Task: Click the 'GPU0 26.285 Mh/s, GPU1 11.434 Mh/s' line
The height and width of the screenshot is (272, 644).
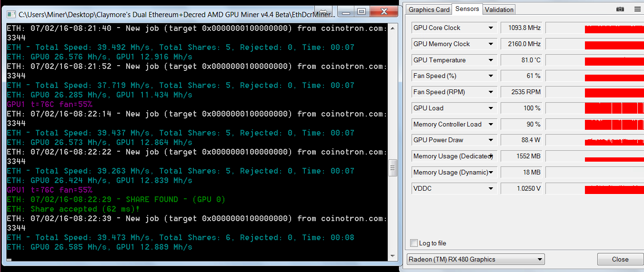Action: [x=100, y=95]
